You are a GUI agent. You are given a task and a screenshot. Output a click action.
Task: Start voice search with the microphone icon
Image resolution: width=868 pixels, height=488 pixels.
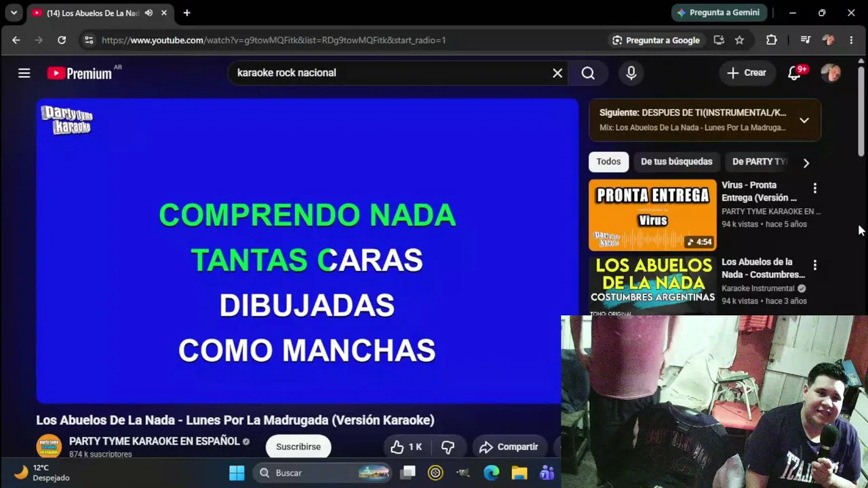pyautogui.click(x=631, y=73)
